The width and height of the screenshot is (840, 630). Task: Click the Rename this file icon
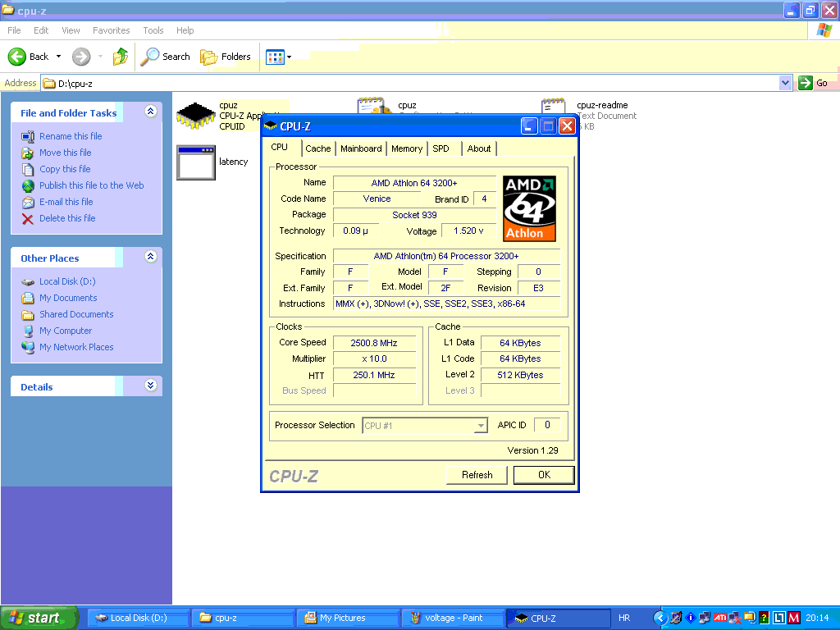[x=28, y=136]
